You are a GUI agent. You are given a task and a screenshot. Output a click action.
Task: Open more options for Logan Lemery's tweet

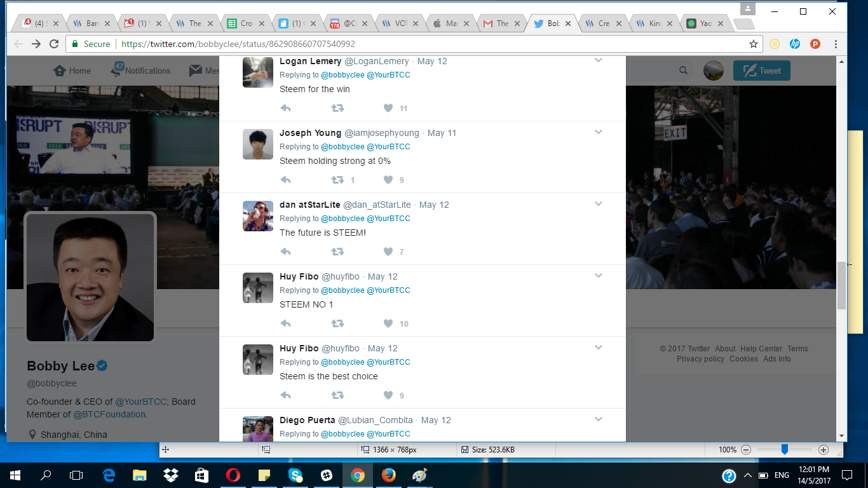pyautogui.click(x=599, y=60)
